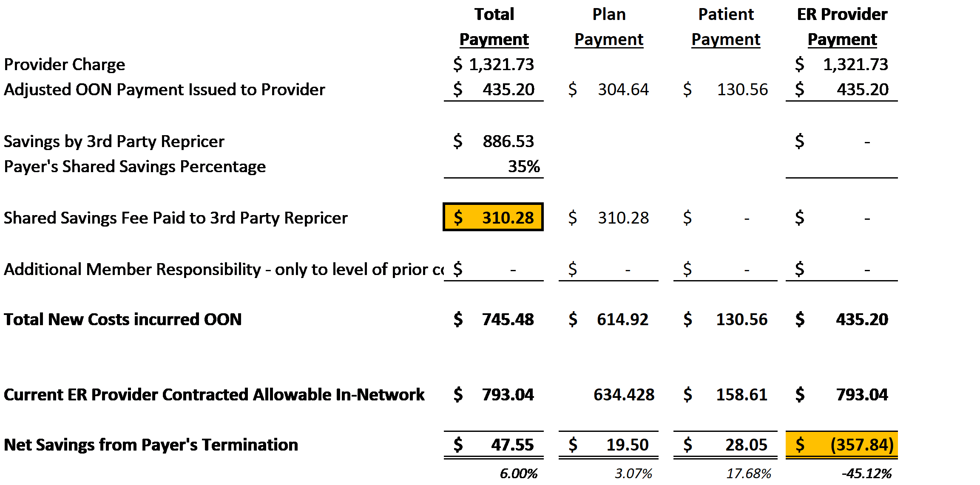Screen dimensions: 980x485
Task: Click the ER Provider Payment header
Action: click(842, 27)
